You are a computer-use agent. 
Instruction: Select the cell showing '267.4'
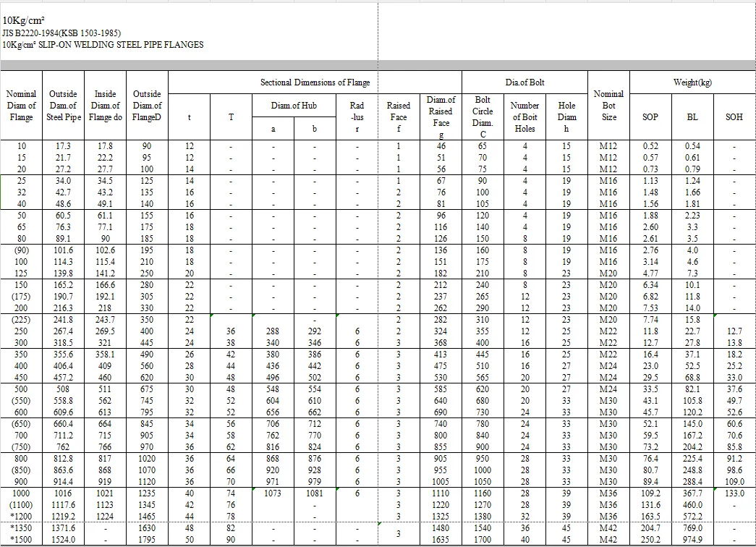pos(63,331)
